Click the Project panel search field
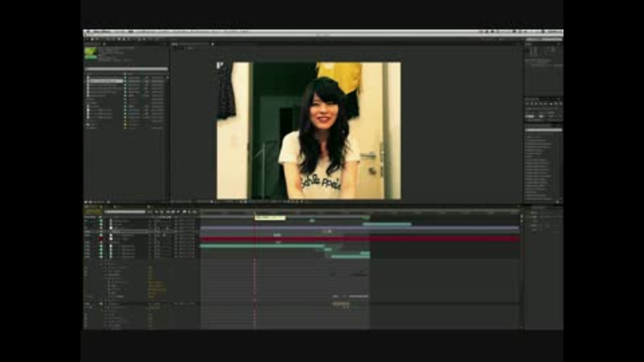Image resolution: width=644 pixels, height=362 pixels. 126,69
